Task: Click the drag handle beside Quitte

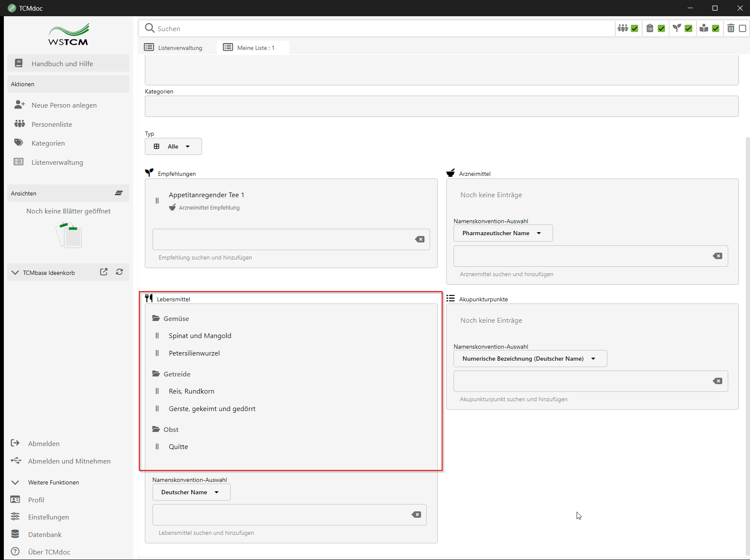Action: click(157, 447)
